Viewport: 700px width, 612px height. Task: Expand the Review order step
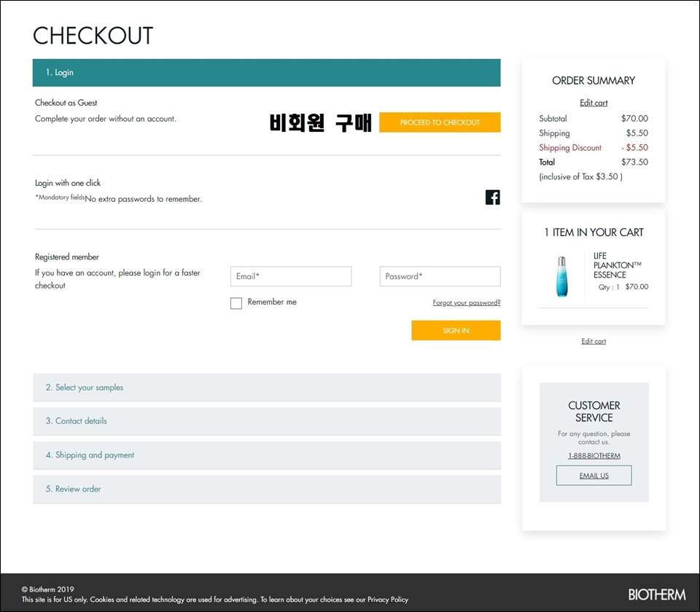(267, 489)
